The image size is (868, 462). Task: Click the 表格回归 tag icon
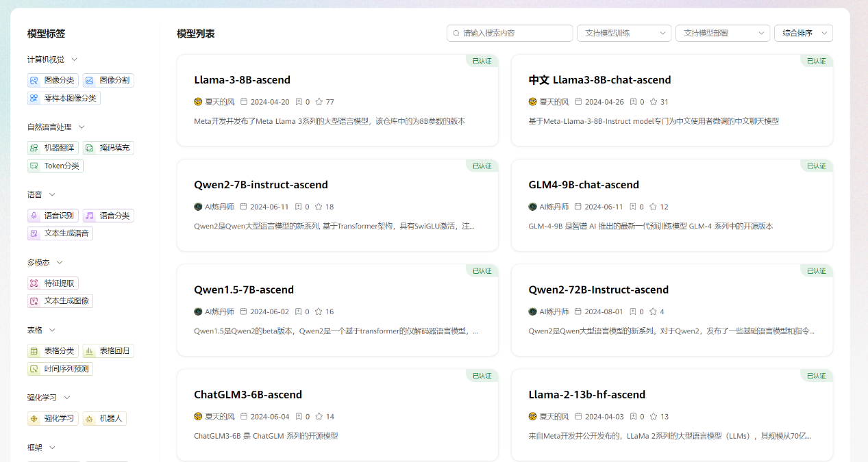pos(90,351)
